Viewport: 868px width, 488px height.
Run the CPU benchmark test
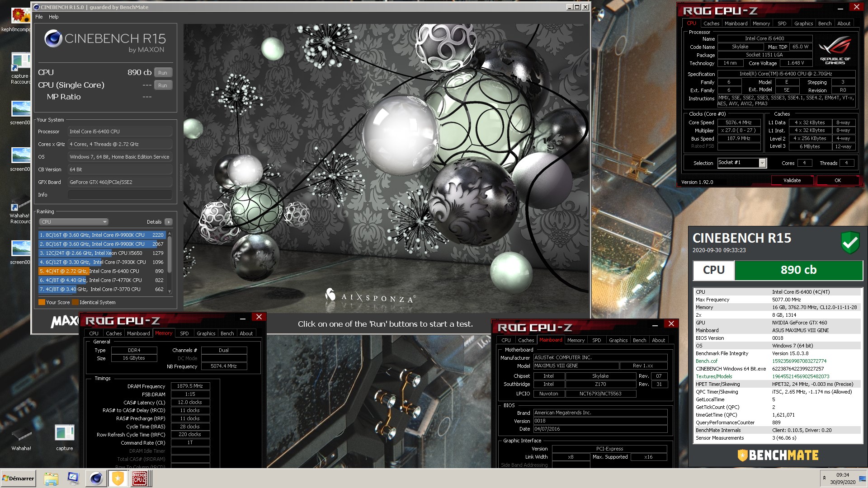163,73
